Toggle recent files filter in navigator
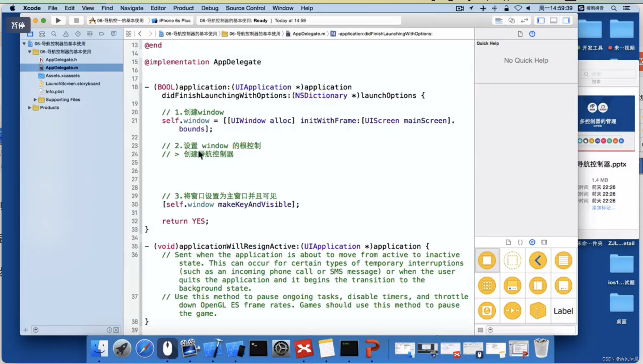643x364 pixels. (109, 330)
